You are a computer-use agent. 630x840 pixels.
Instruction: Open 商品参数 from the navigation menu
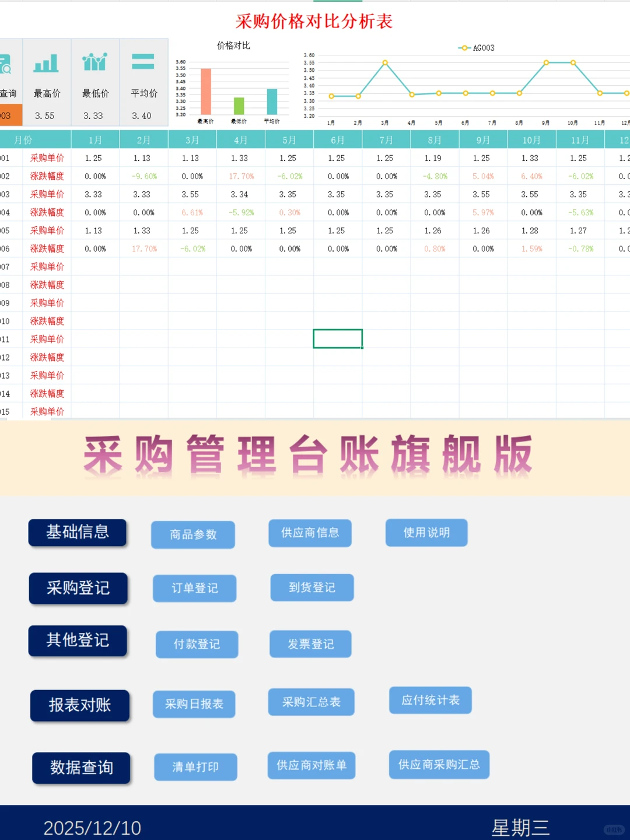(192, 534)
